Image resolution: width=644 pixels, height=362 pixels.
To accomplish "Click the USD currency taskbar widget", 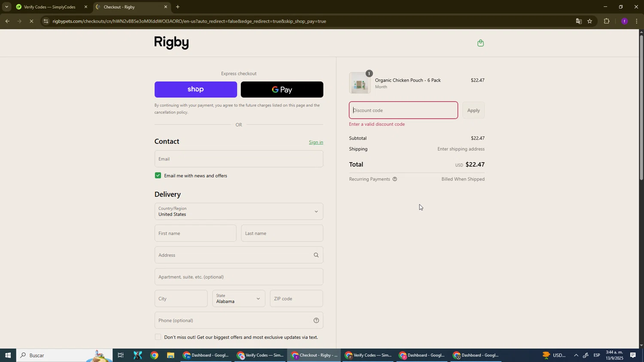I will (x=554, y=356).
